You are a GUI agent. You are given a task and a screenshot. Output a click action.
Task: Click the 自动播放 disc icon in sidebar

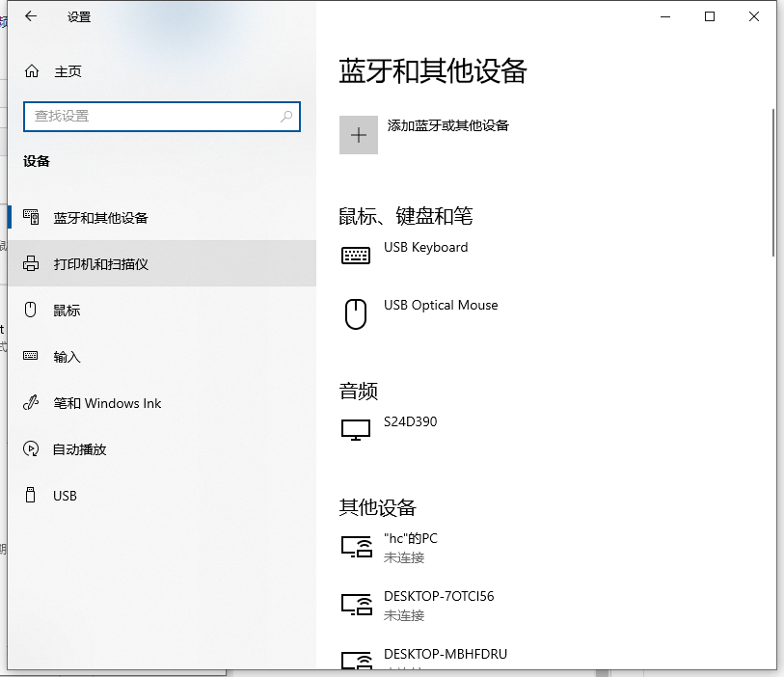coord(30,449)
